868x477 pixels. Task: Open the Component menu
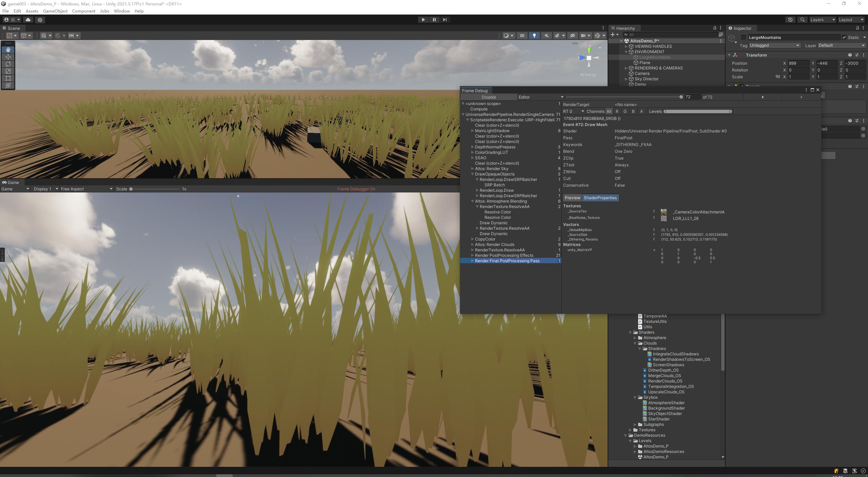point(83,11)
